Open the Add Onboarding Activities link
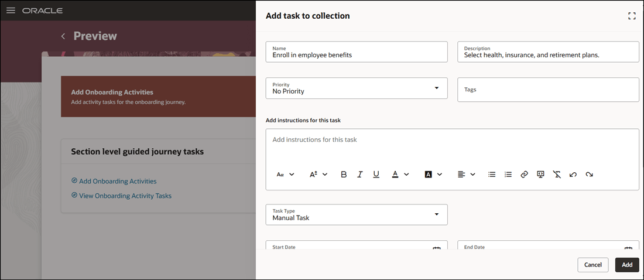 coord(118,181)
